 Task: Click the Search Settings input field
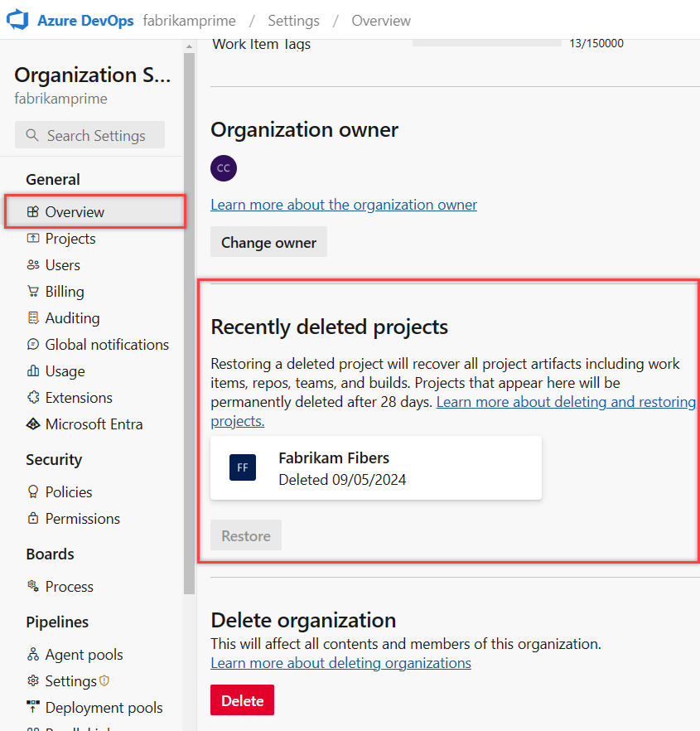click(89, 134)
